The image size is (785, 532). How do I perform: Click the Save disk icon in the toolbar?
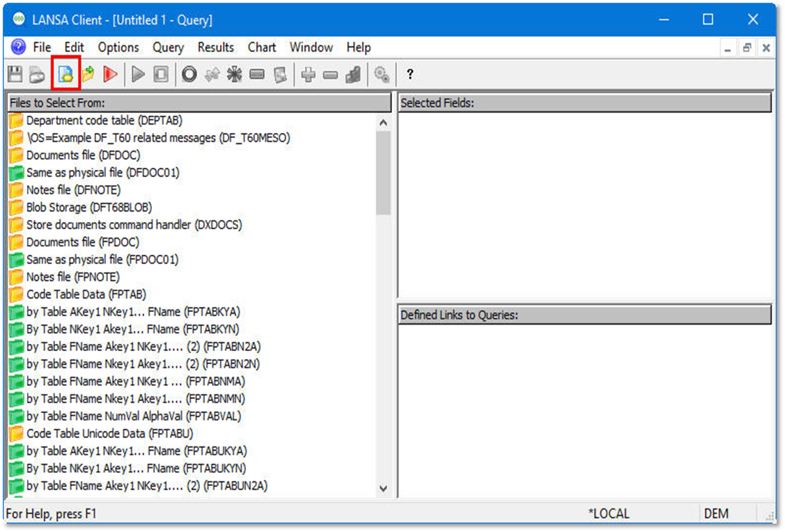(15, 75)
